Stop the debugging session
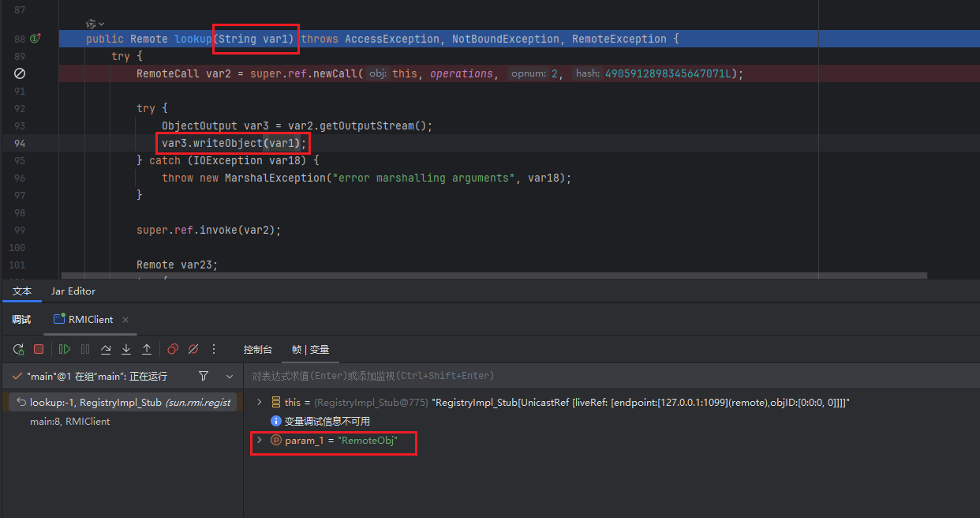 click(39, 349)
